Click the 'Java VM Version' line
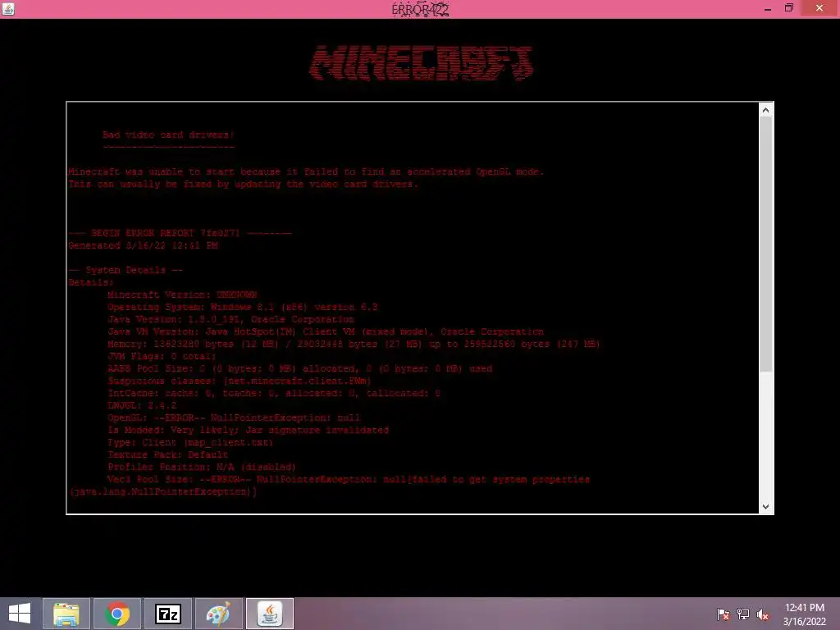This screenshot has width=840, height=630. 326,331
